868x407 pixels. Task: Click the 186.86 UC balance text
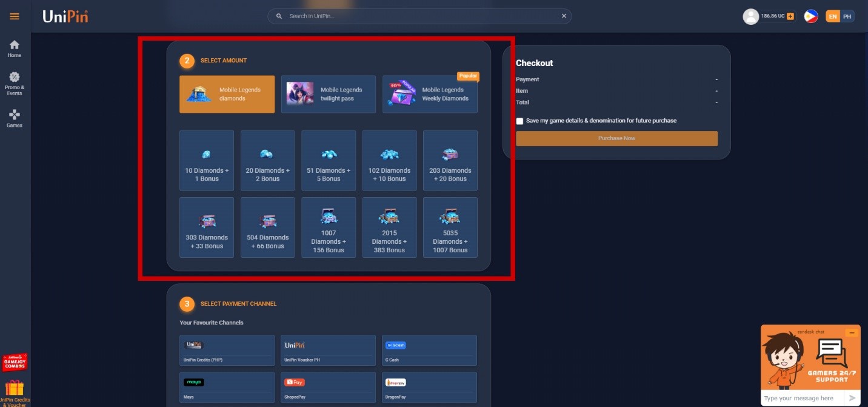click(773, 16)
